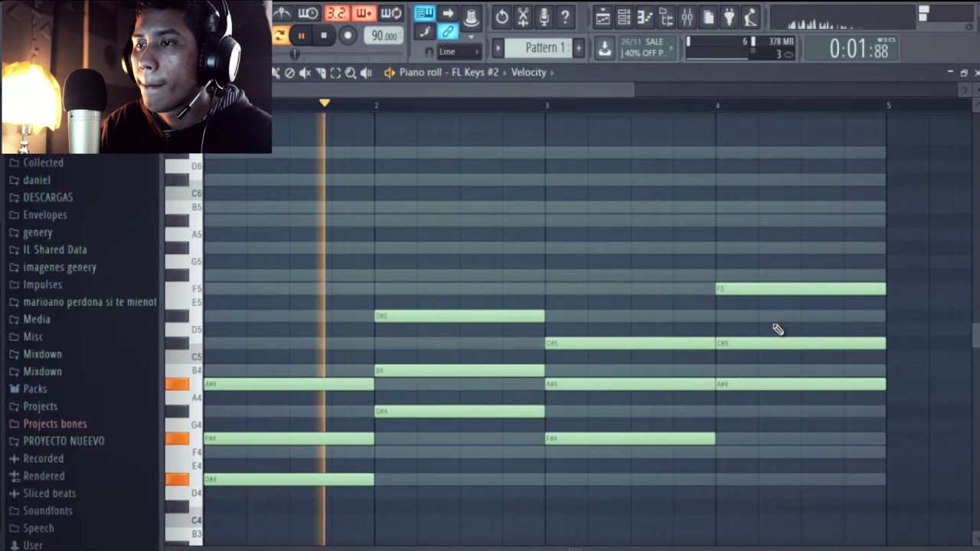Toggle pattern/song mode switch
The width and height of the screenshot is (980, 551).
279,35
